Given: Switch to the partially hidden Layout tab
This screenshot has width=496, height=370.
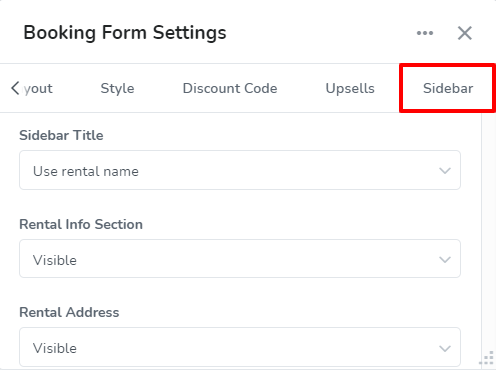Looking at the screenshot, I should point(38,88).
